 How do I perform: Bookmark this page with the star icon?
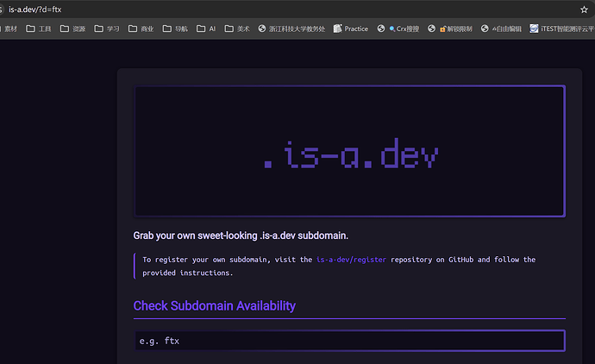point(584,9)
